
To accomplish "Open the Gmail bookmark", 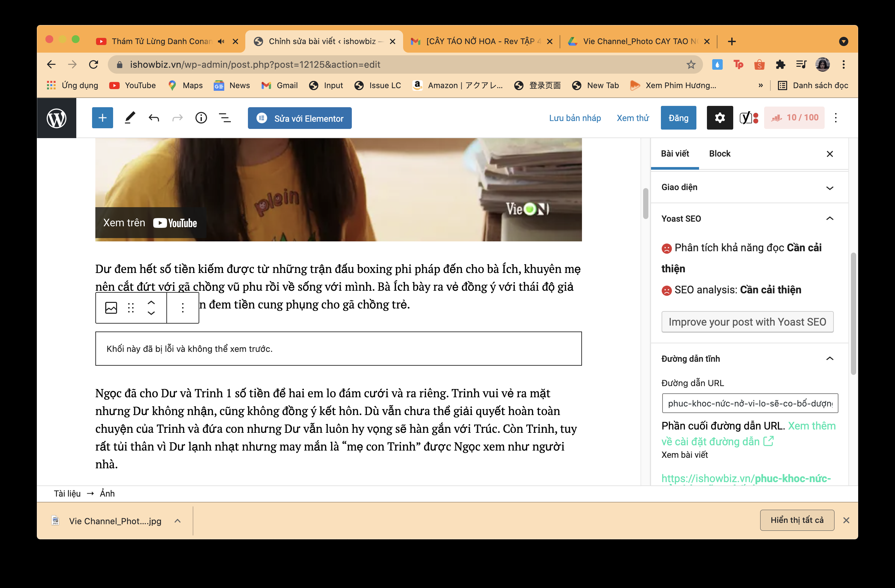I will (279, 86).
